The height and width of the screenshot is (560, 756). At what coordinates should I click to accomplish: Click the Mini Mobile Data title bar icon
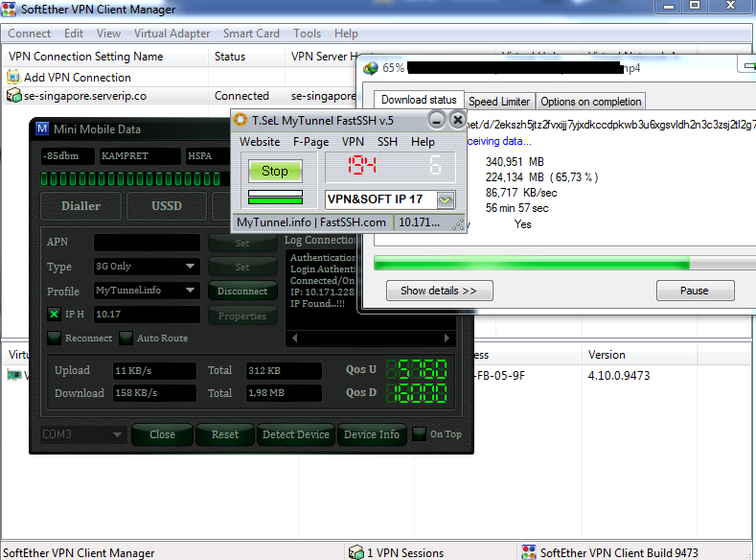click(x=42, y=128)
